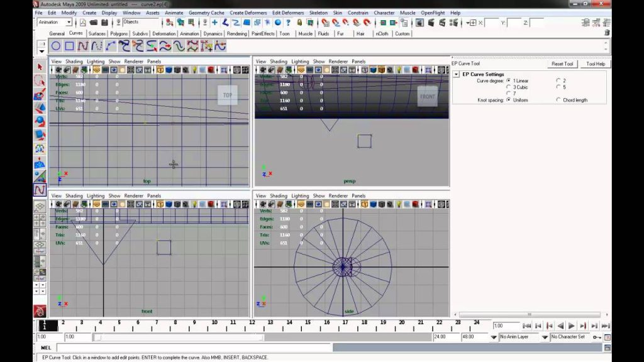Image resolution: width=644 pixels, height=362 pixels.
Task: Click the shelf trash can icon
Action: click(x=607, y=33)
